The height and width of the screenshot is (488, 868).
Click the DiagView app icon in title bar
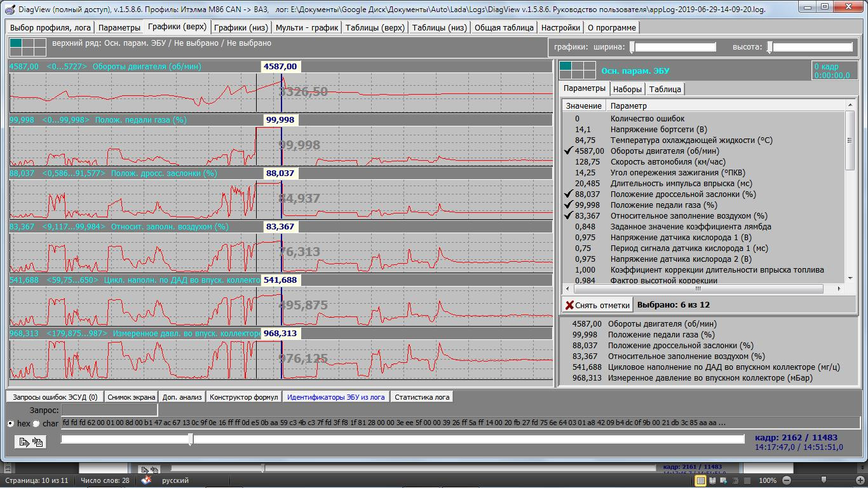(9, 10)
